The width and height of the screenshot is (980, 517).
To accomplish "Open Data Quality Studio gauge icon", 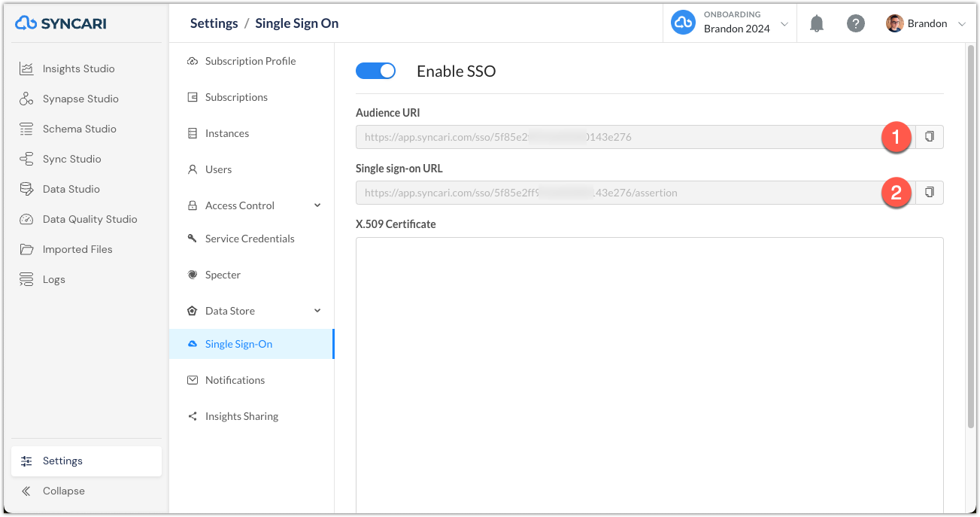I will pos(26,219).
